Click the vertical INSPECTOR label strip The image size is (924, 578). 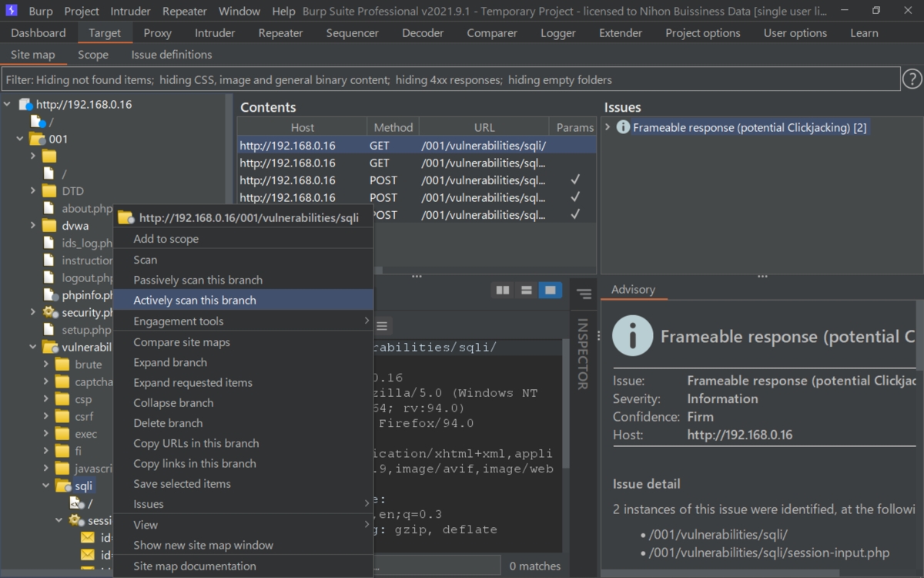coord(583,354)
